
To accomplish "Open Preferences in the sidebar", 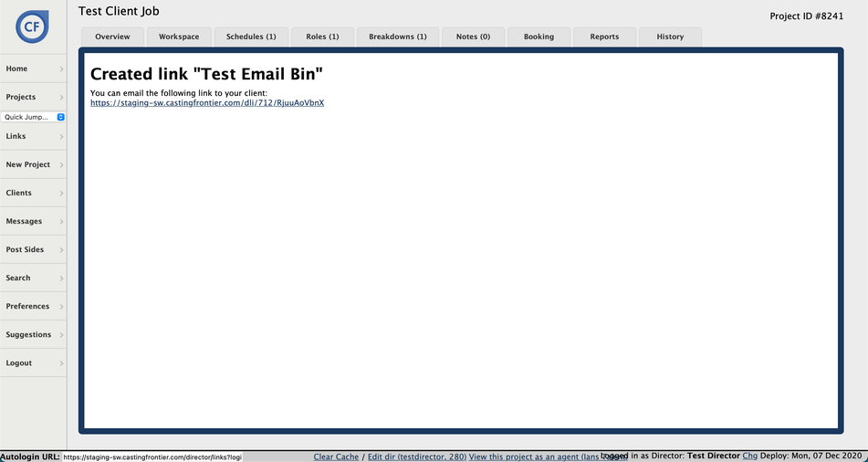I will pos(33,306).
